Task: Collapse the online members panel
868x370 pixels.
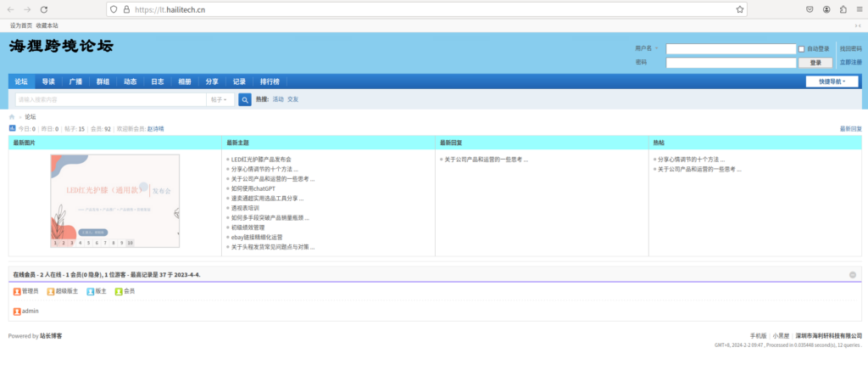Action: point(852,275)
